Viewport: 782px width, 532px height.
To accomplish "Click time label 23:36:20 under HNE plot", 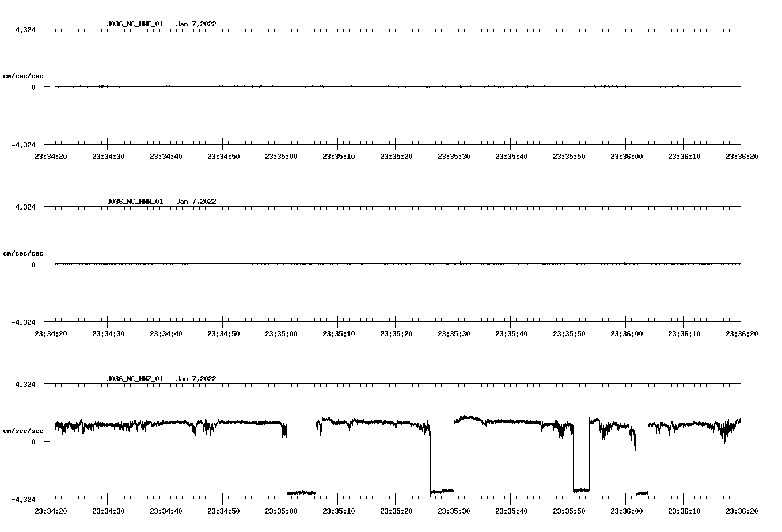I will click(741, 156).
